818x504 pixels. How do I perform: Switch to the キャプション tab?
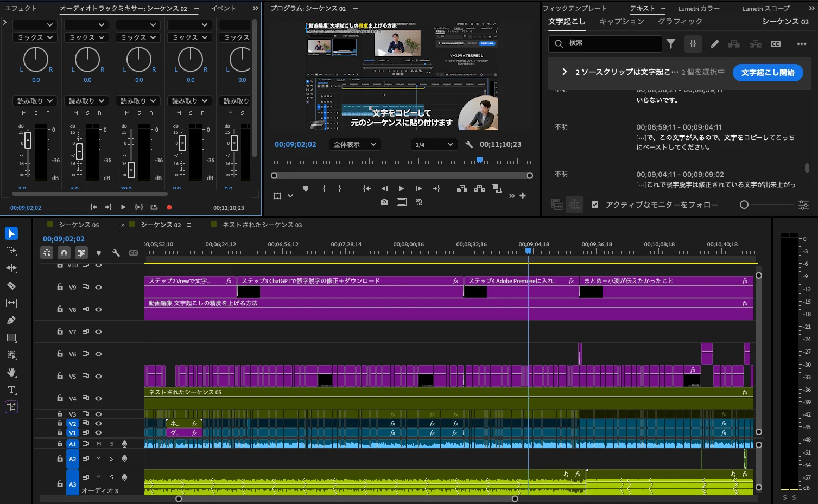[622, 21]
